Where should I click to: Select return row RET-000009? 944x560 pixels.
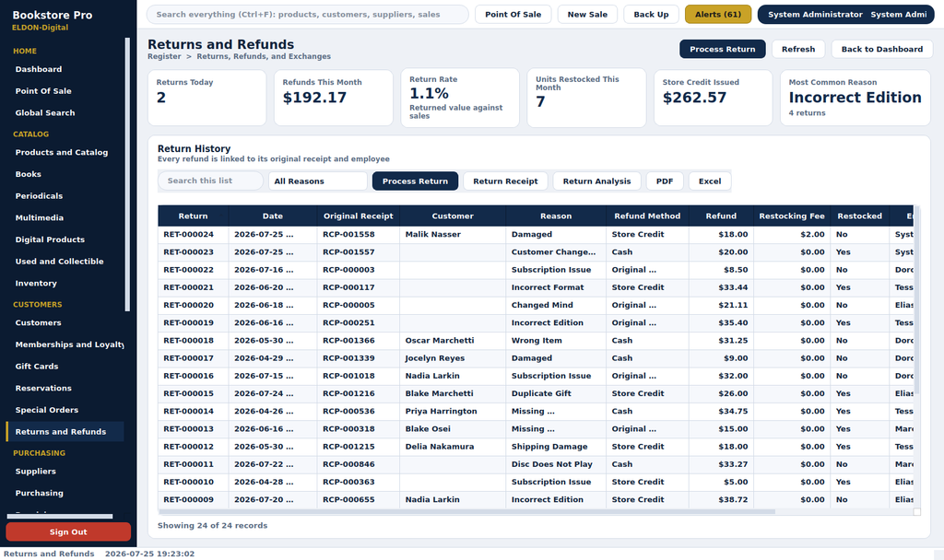(536, 500)
